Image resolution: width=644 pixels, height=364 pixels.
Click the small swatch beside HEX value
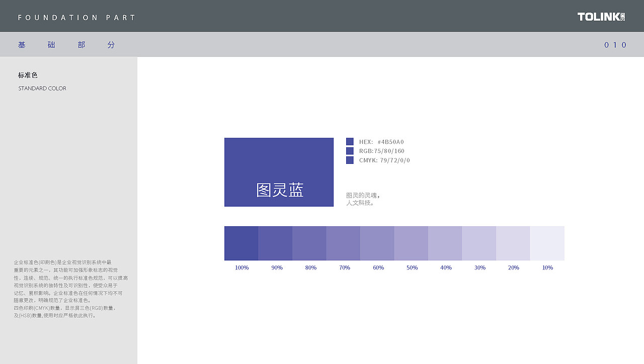350,142
